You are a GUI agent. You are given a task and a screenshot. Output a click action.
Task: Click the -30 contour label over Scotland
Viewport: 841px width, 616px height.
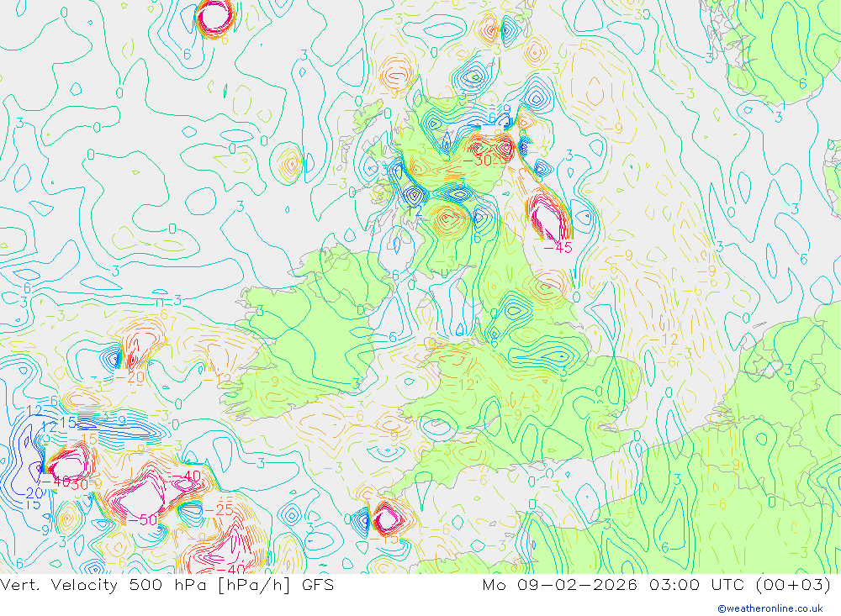[477, 161]
